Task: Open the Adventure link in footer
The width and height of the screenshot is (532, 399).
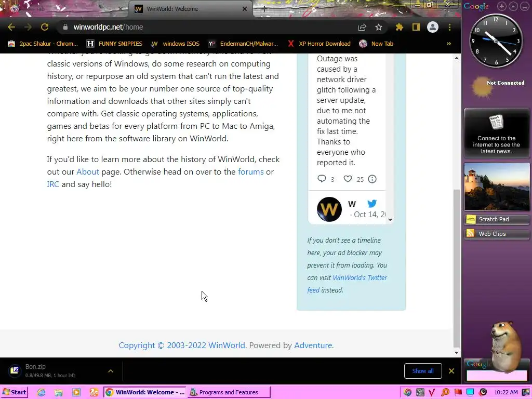Action: click(313, 345)
